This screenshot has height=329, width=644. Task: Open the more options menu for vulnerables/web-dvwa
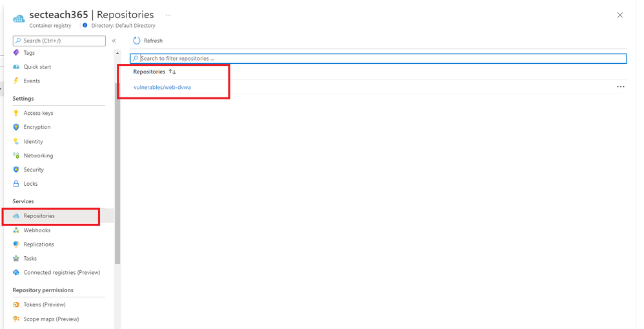(x=621, y=86)
